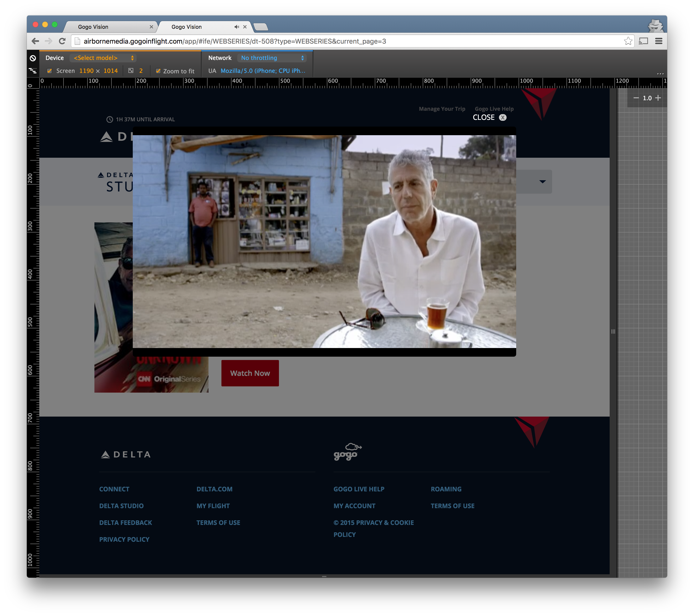Click the 2015 Privacy & Cookie Policy link
Screen dimensions: 694x616
click(x=374, y=528)
